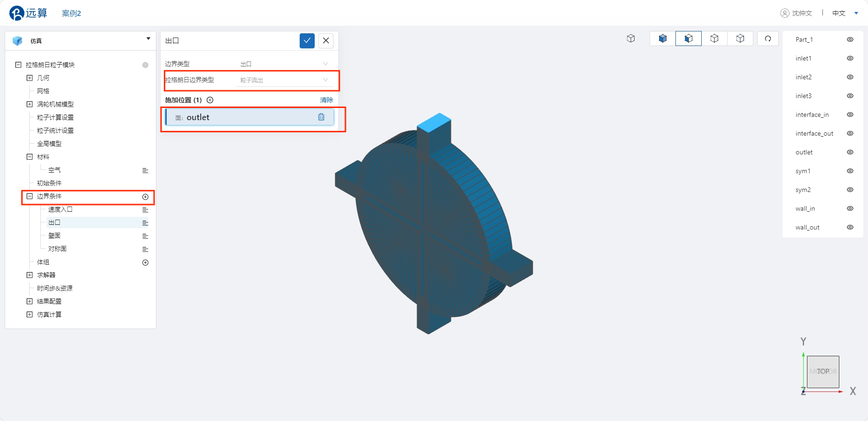Toggle visibility of inlet3
Viewport: 868px width, 421px height.
(x=850, y=96)
